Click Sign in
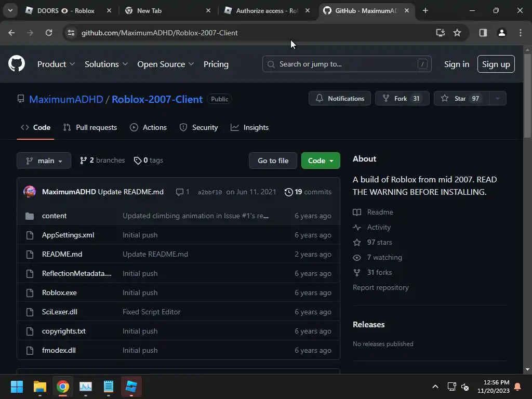The image size is (532, 399). pyautogui.click(x=457, y=64)
